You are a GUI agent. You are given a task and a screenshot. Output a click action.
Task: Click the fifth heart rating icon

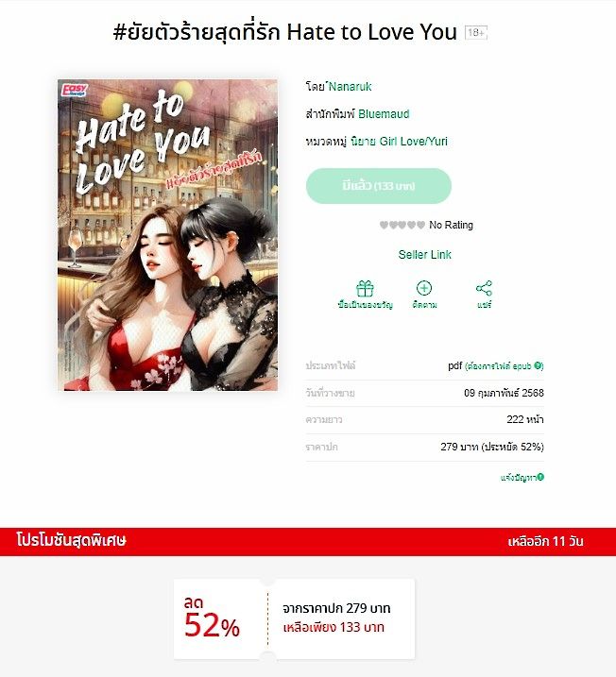coord(420,225)
